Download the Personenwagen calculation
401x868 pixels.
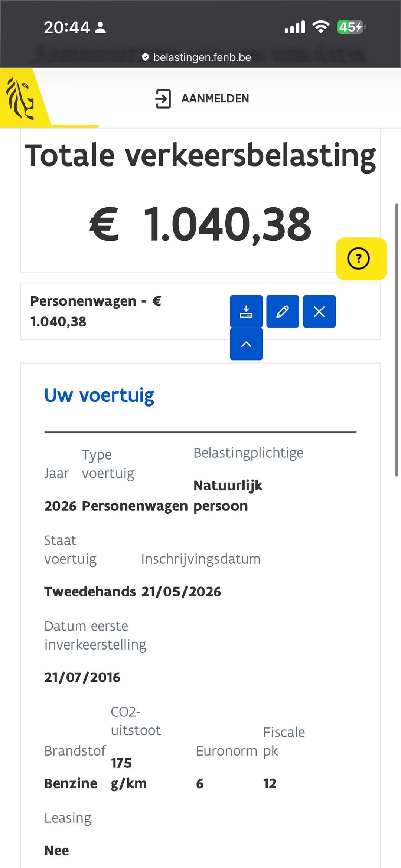pyautogui.click(x=246, y=311)
